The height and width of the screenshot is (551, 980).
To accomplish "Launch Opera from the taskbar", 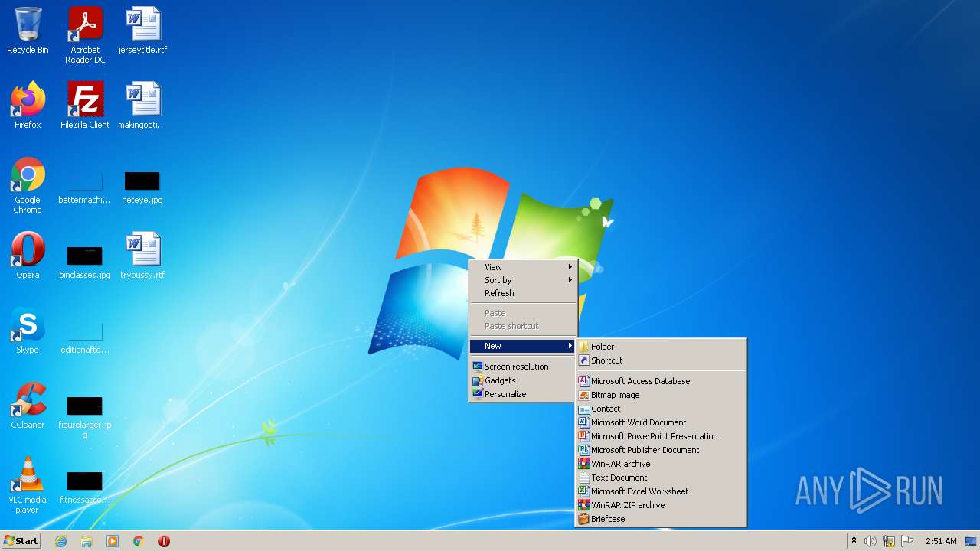I will [x=164, y=541].
